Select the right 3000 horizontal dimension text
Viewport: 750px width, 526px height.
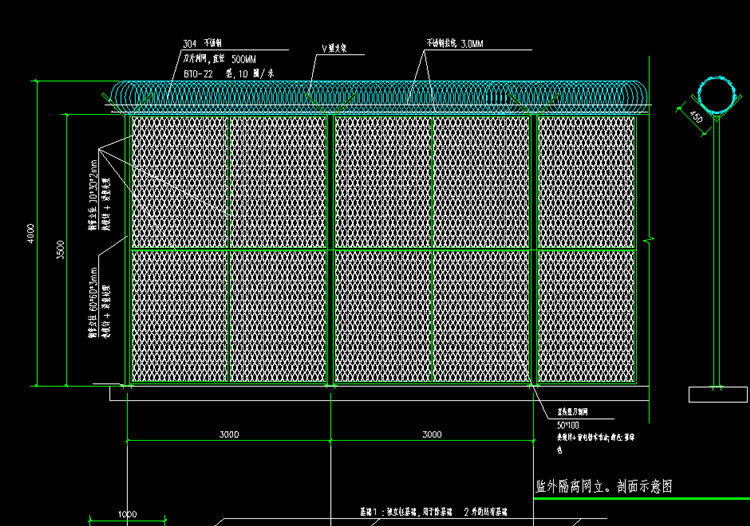(x=431, y=435)
